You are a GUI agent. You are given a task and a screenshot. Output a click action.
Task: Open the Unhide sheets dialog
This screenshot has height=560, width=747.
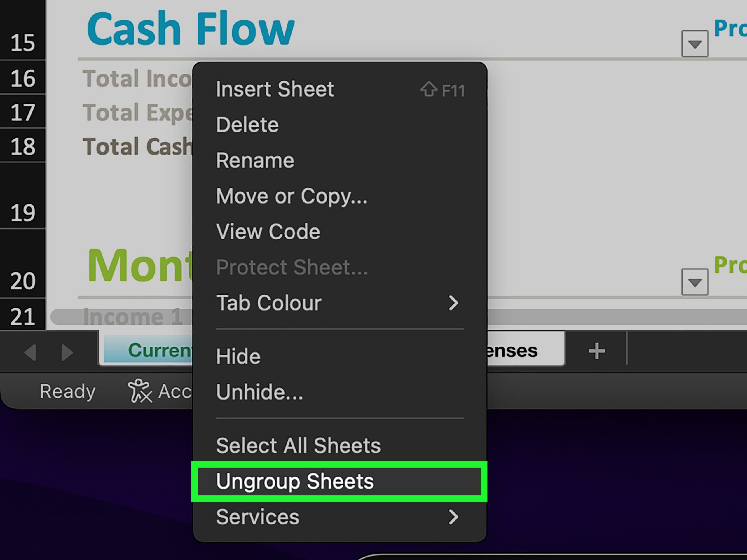point(259,392)
